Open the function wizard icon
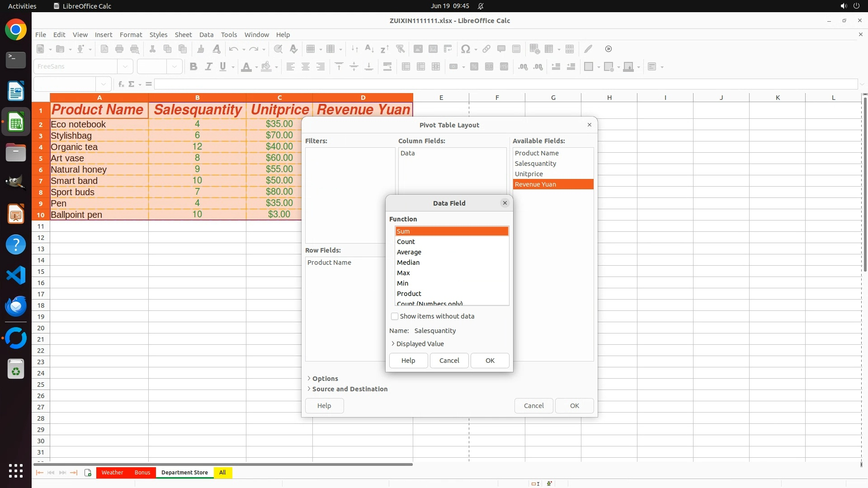Viewport: 868px width, 488px height. tap(121, 84)
